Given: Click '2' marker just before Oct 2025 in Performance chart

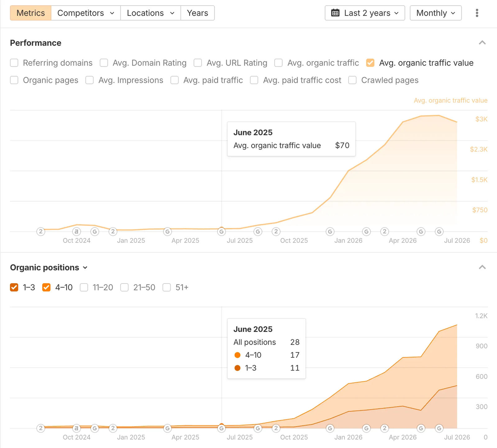Looking at the screenshot, I should click(276, 232).
